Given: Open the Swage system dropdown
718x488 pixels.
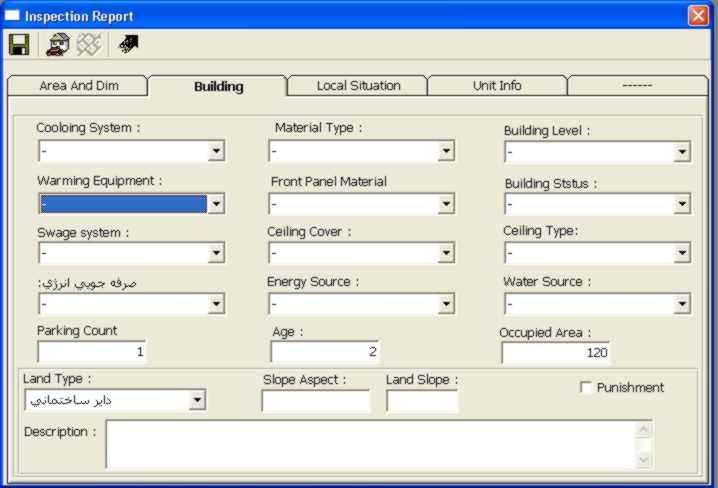Looking at the screenshot, I should coord(216,253).
